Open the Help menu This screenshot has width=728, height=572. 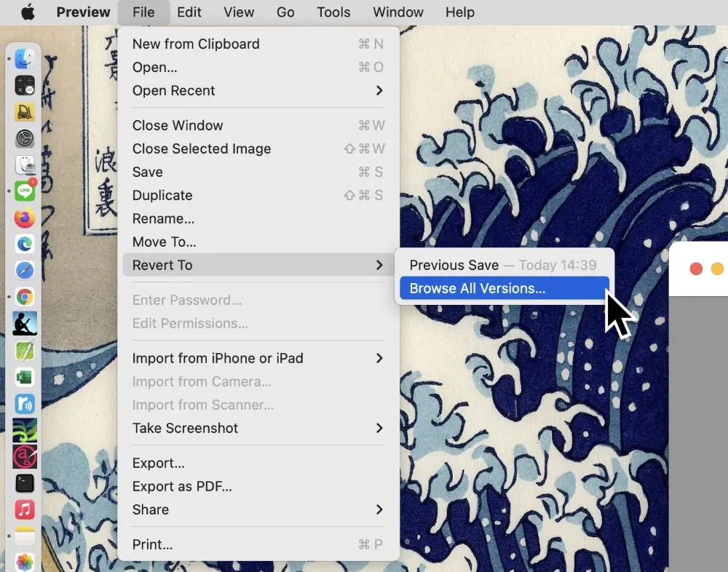[459, 12]
